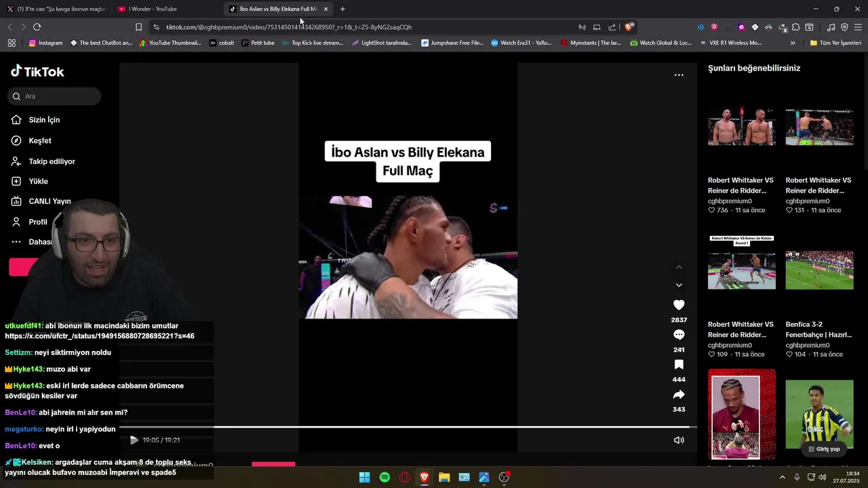Open the Windows Start menu
This screenshot has width=868, height=488.
click(364, 477)
